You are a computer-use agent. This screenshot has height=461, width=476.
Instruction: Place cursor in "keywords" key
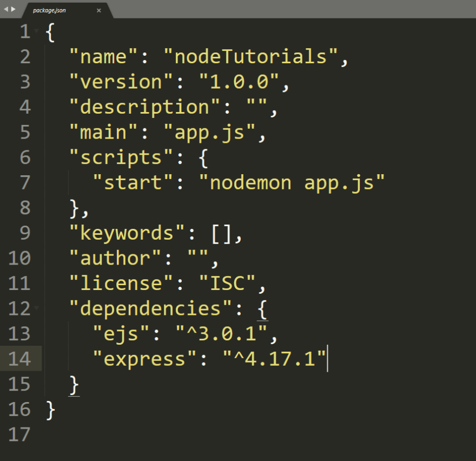[127, 234]
